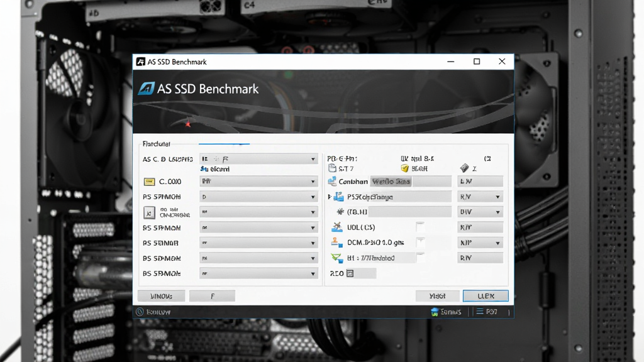This screenshot has height=362, width=644.
Task: Open the AS C. D drive dropdown
Action: 258,159
